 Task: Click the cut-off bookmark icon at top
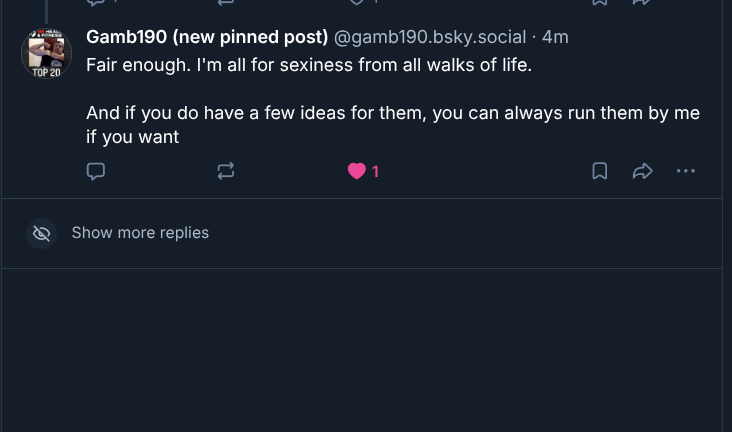[x=599, y=3]
